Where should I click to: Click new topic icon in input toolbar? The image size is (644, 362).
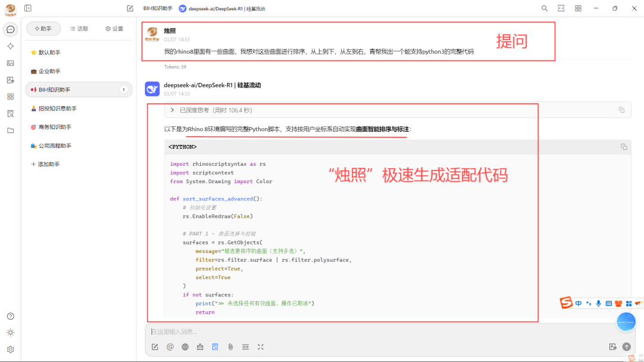155,347
